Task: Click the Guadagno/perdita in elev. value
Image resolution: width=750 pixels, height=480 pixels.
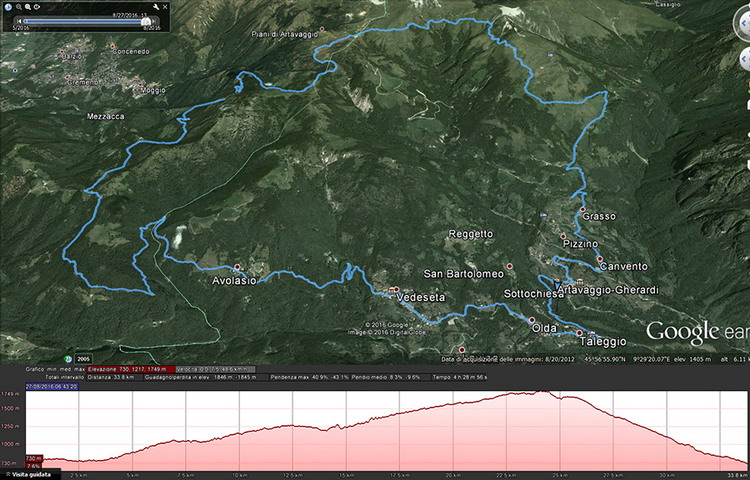Action: 200,377
